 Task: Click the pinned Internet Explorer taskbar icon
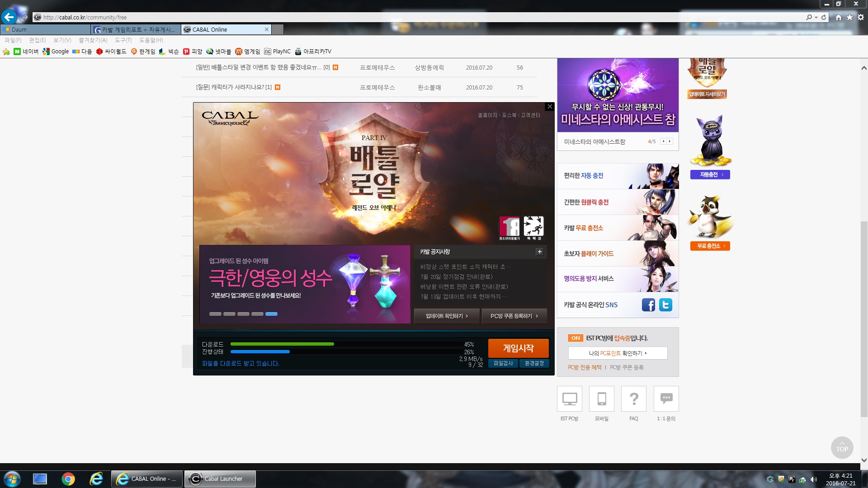point(96,479)
